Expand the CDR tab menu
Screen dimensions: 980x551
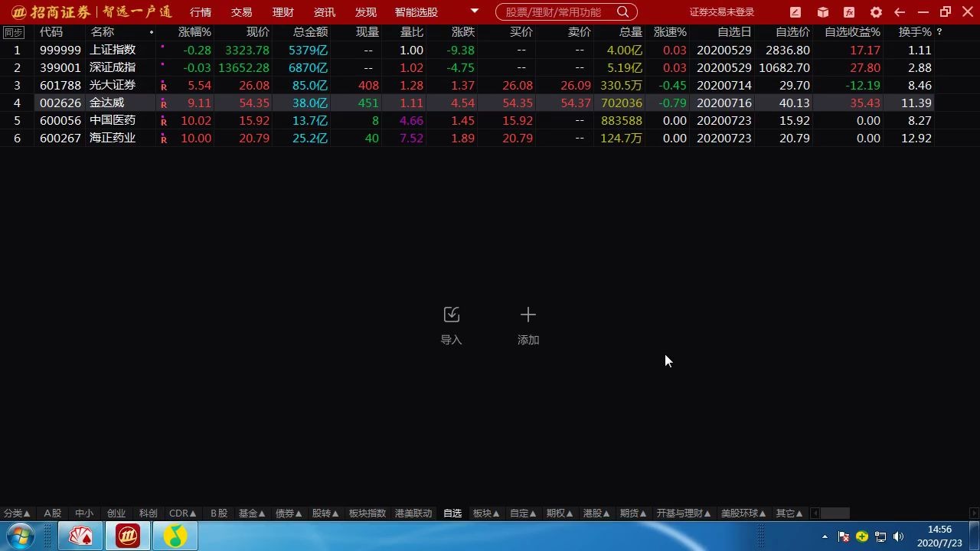182,514
